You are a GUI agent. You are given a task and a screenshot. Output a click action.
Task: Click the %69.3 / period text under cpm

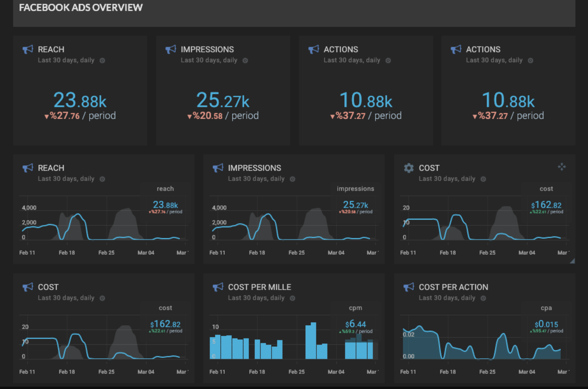pyautogui.click(x=356, y=331)
